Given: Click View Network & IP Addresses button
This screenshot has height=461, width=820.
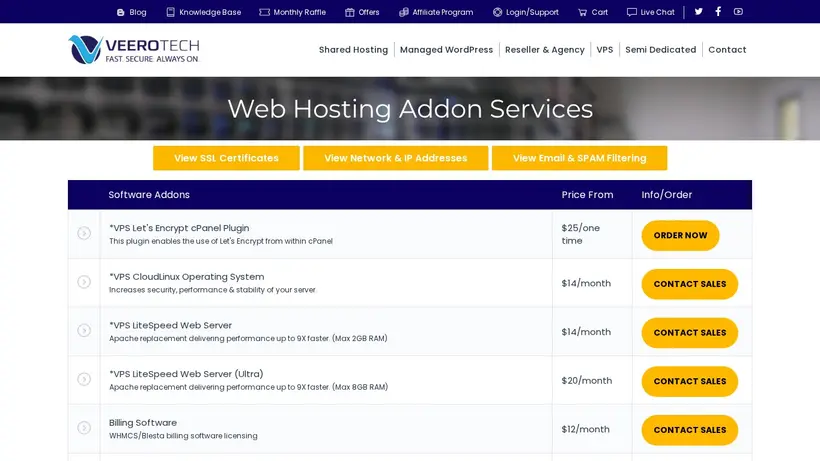Looking at the screenshot, I should coord(396,158).
